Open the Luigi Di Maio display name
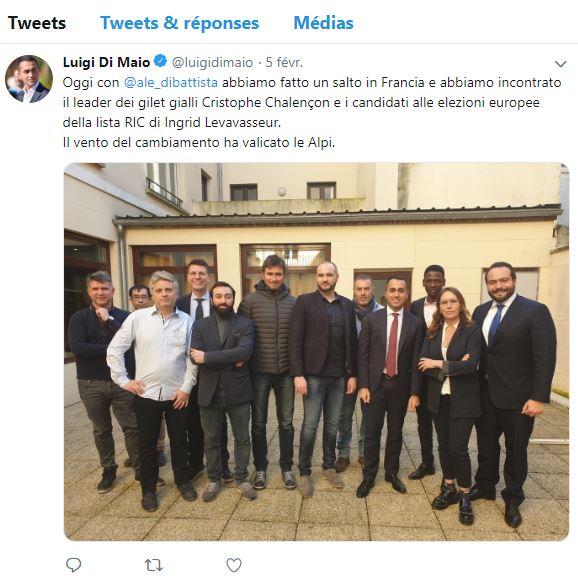Image resolution: width=578 pixels, height=583 pixels. (106, 62)
